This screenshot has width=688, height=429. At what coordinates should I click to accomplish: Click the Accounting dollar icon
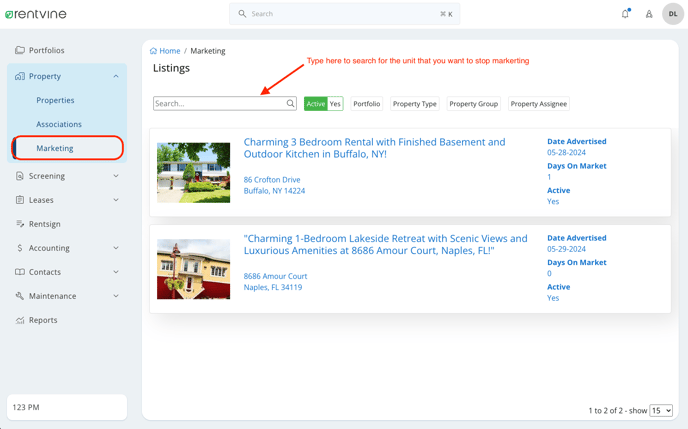(x=20, y=248)
